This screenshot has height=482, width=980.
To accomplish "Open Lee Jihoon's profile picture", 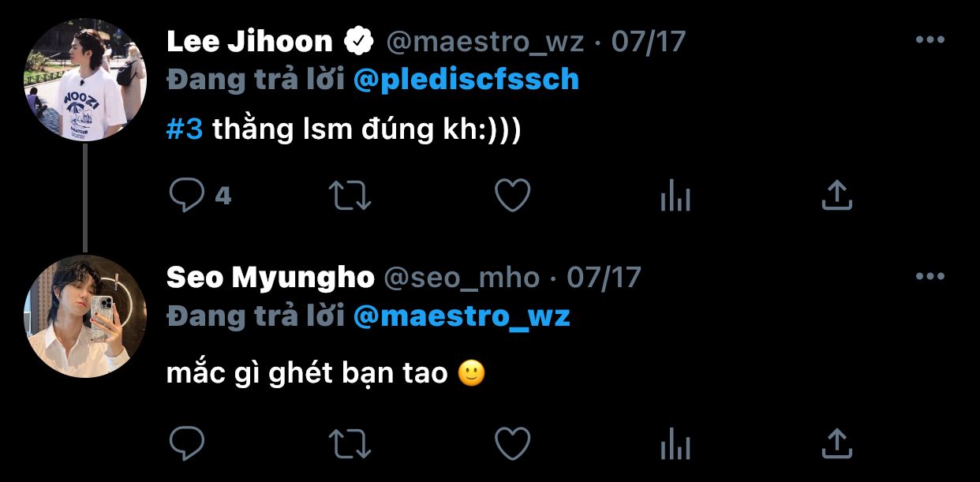I will click(x=85, y=80).
